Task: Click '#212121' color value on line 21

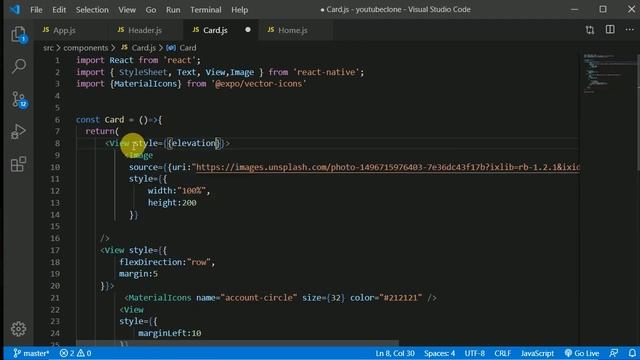Action: [400, 298]
